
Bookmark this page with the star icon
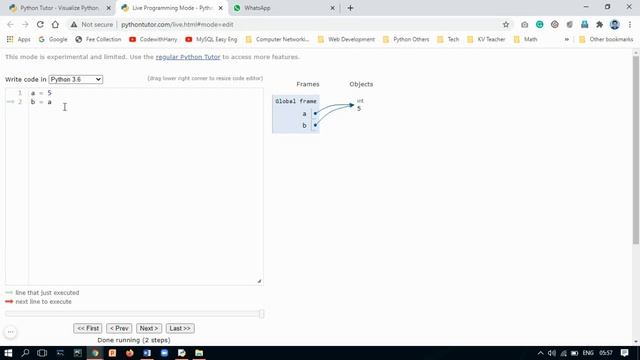pos(506,24)
